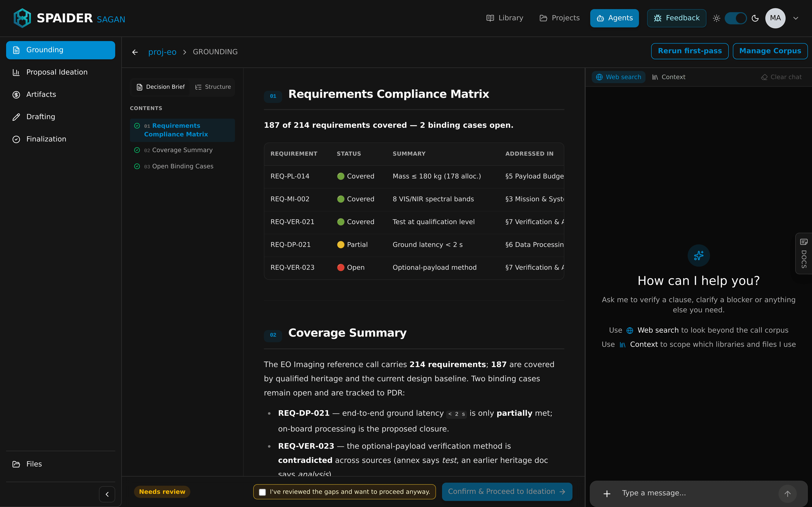
Task: Click the send message arrow button
Action: [787, 493]
